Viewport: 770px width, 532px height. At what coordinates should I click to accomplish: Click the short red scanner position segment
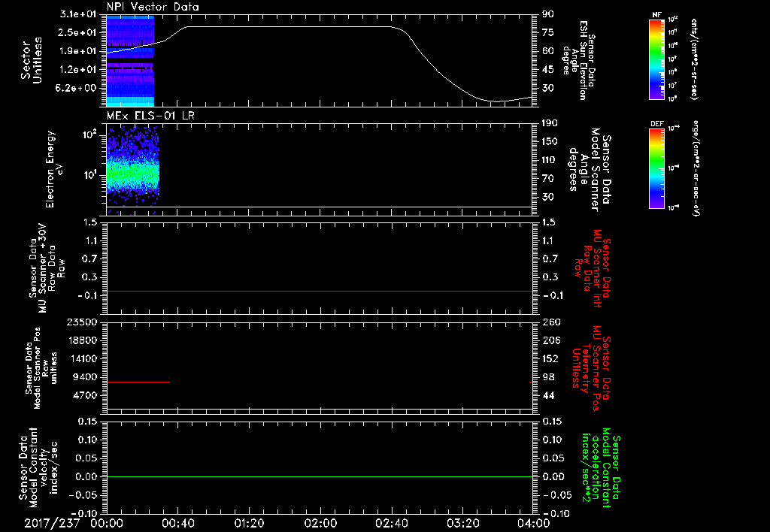[x=138, y=382]
